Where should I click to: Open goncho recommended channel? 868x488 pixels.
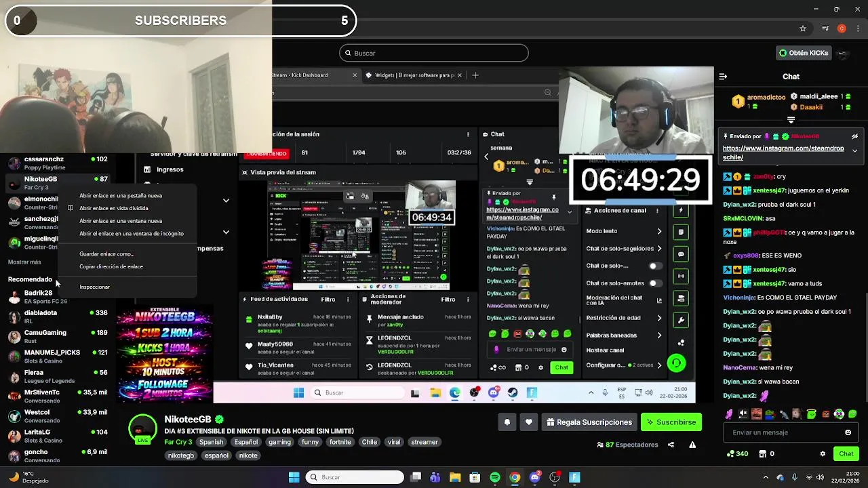(x=58, y=455)
